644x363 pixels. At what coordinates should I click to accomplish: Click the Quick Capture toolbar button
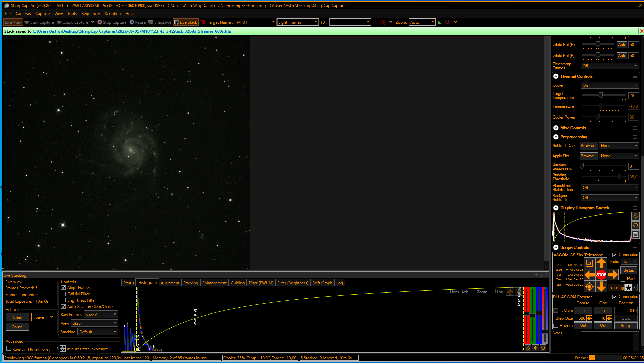tap(72, 22)
